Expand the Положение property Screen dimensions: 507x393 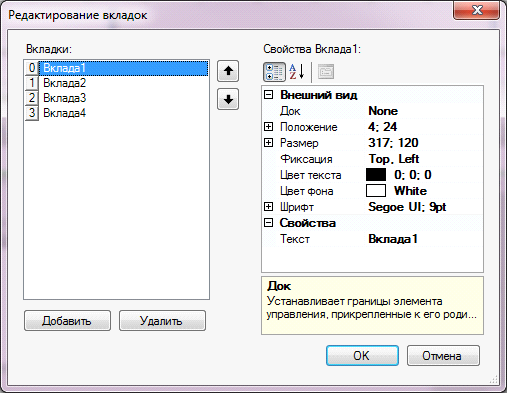(x=268, y=127)
